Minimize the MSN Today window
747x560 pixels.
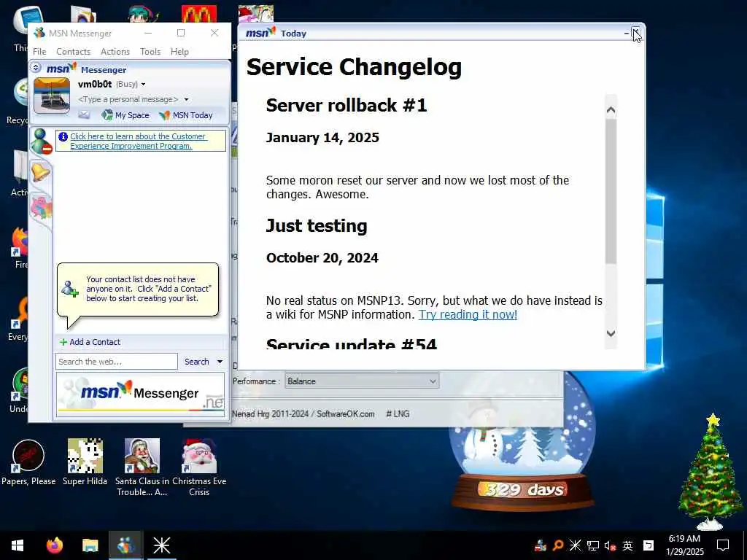tap(626, 34)
